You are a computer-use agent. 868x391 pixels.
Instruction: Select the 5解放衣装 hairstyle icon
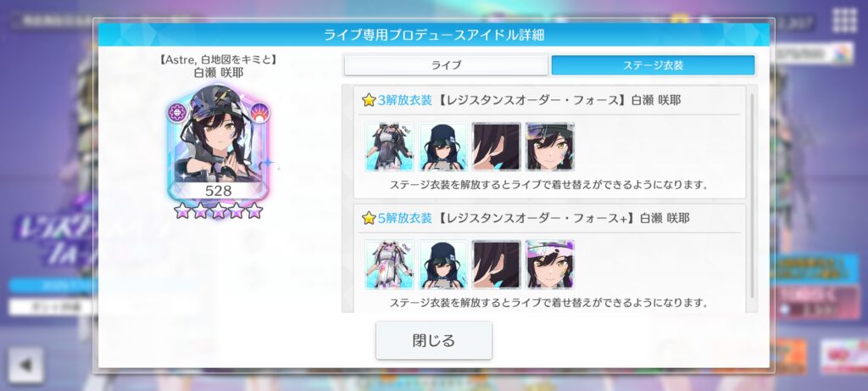coord(497,264)
